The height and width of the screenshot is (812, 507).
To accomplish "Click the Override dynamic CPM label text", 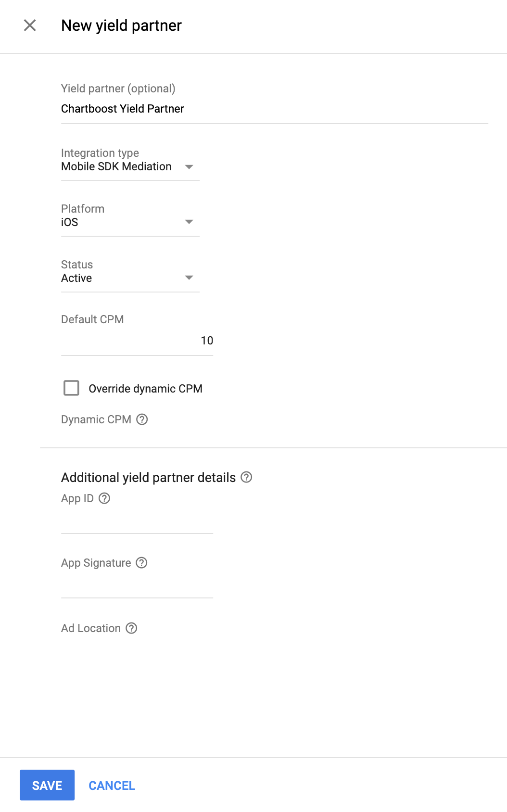I will (x=145, y=389).
